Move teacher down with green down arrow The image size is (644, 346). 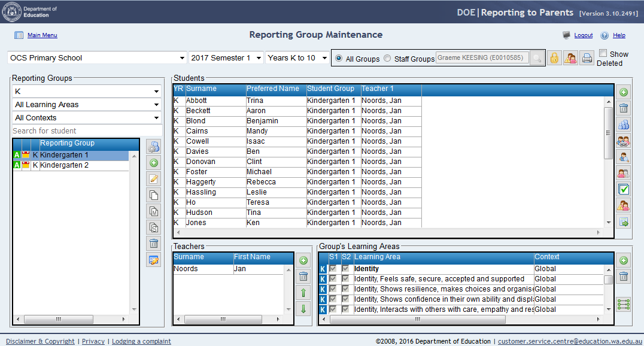click(x=303, y=309)
